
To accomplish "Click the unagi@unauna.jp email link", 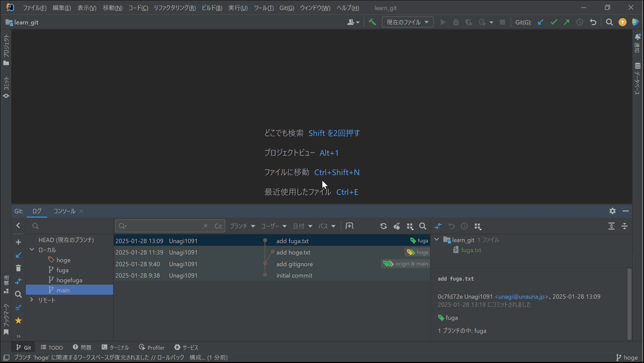I will [521, 296].
